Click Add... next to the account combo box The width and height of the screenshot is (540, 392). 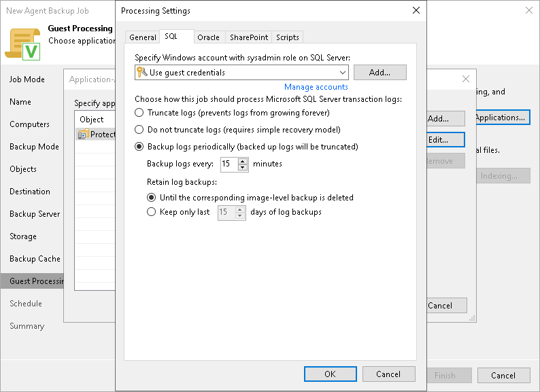click(380, 72)
